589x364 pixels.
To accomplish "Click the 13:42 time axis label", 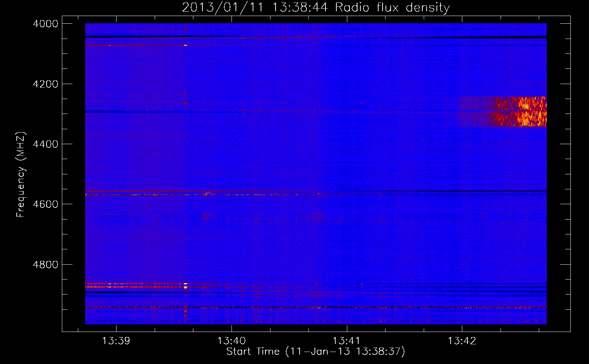I will tap(462, 341).
